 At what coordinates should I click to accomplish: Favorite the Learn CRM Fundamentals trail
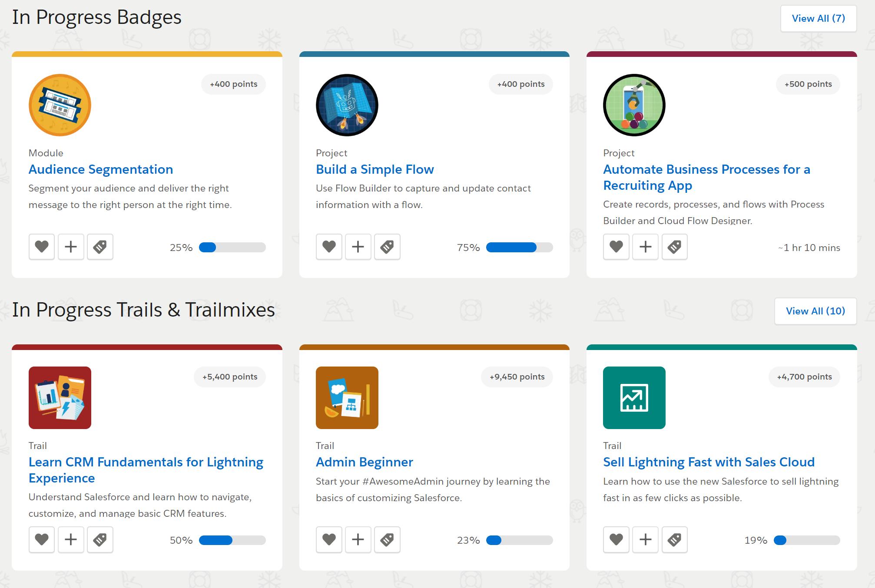click(42, 540)
